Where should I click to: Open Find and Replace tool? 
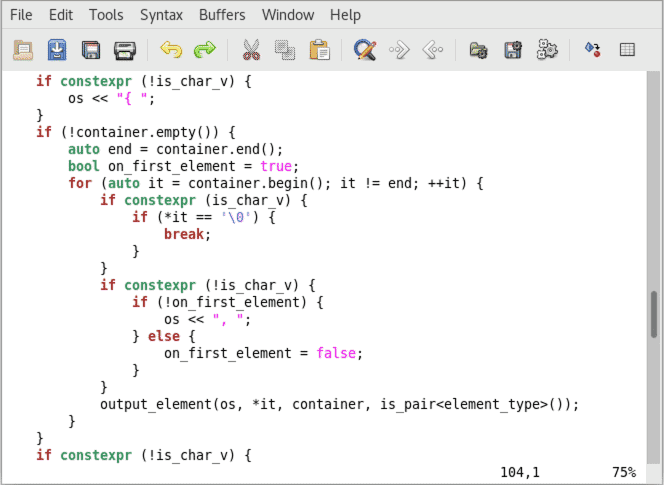coord(365,49)
